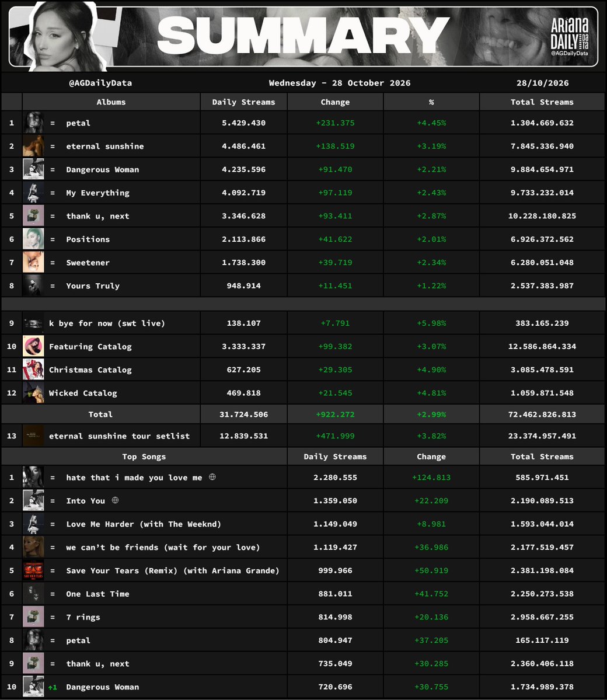Click Into You daily streams 1.359.050
The height and width of the screenshot is (700, 607).
click(335, 500)
